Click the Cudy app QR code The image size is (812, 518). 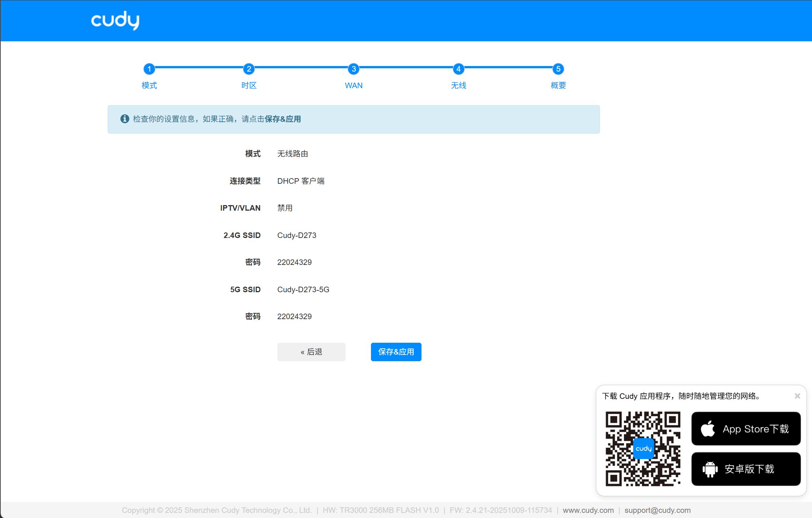[x=643, y=449]
